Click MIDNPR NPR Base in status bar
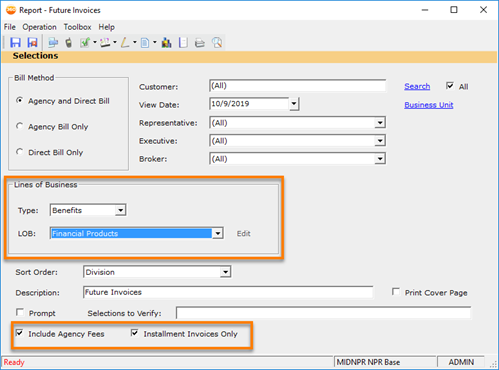 [368, 362]
